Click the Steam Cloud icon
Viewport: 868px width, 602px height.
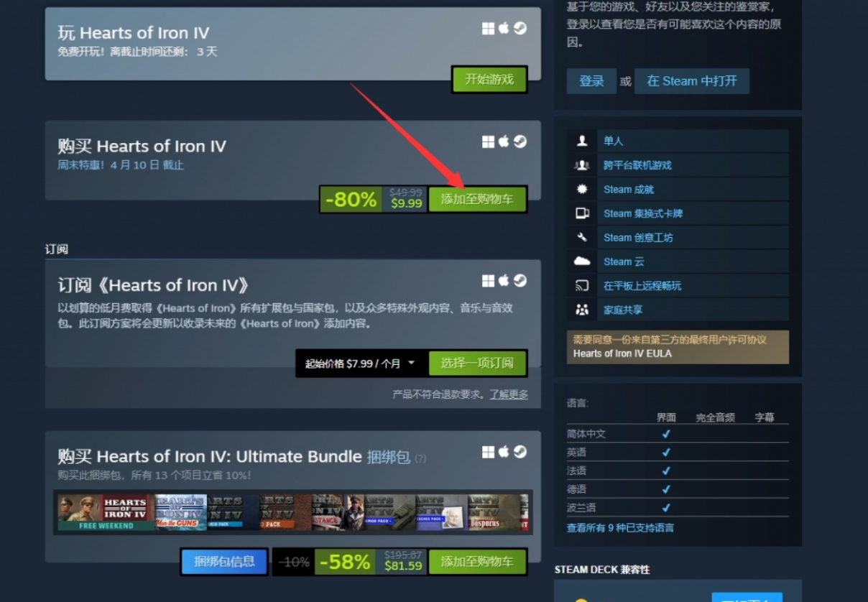coord(582,261)
